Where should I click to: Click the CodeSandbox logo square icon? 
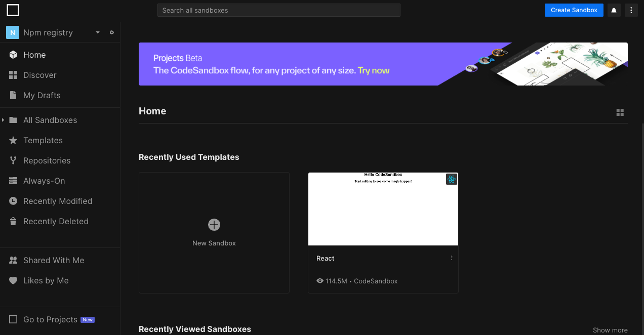pos(13,10)
